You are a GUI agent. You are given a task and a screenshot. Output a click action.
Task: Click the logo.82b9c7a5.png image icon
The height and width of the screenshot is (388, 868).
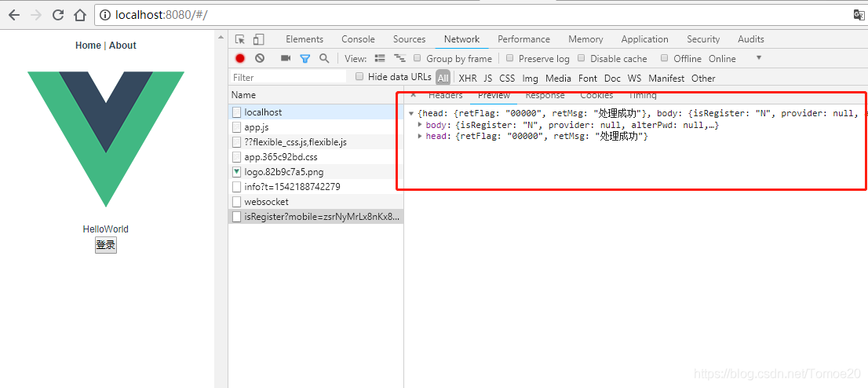[x=236, y=172]
